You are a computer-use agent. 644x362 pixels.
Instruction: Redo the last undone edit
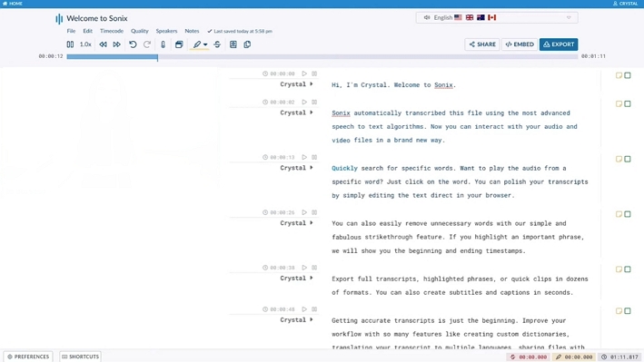click(147, 44)
